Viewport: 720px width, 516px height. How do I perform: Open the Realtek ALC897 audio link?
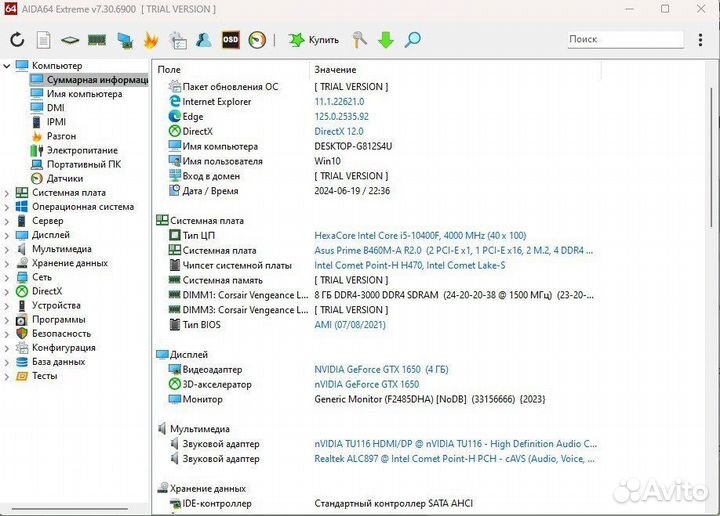point(455,459)
